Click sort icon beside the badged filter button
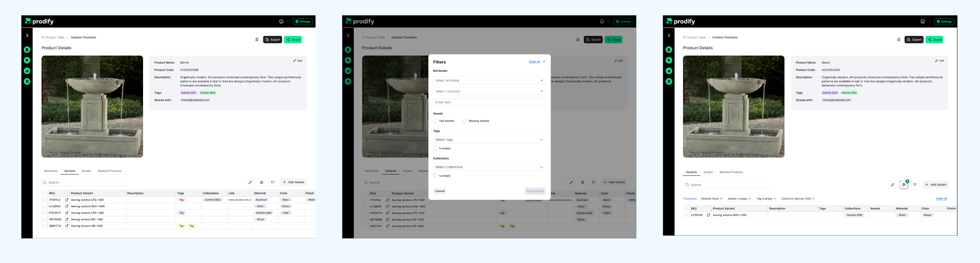The width and height of the screenshot is (980, 263). click(x=915, y=185)
